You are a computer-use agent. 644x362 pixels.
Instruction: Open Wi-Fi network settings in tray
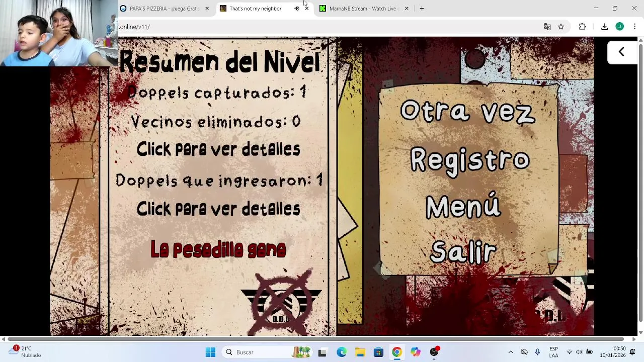tap(570, 352)
